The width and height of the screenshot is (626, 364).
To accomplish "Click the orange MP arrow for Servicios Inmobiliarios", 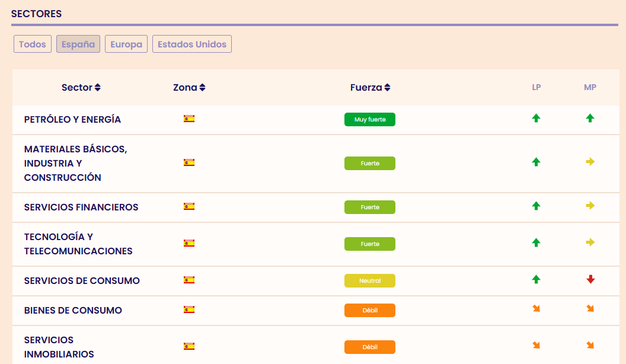I will click(590, 346).
